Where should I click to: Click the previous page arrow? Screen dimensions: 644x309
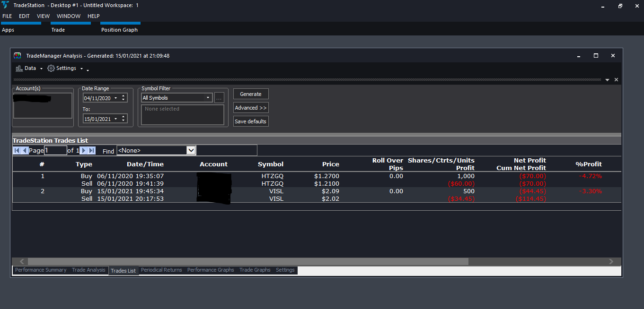[x=25, y=151]
